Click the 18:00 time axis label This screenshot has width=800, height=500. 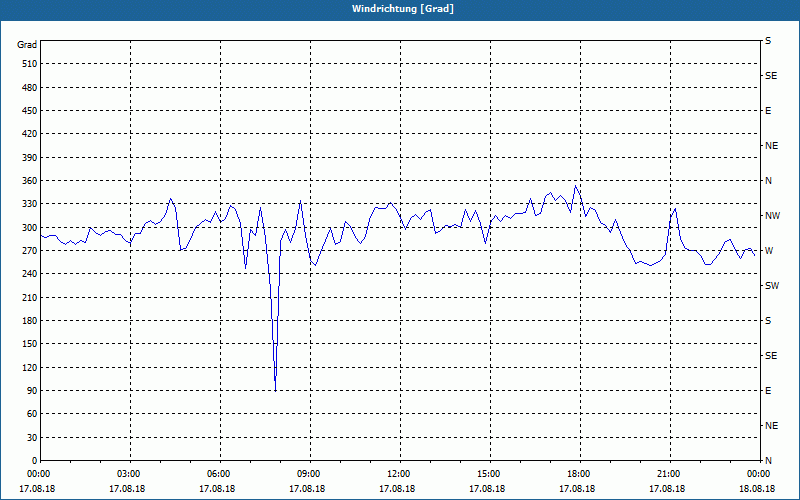tap(577, 474)
